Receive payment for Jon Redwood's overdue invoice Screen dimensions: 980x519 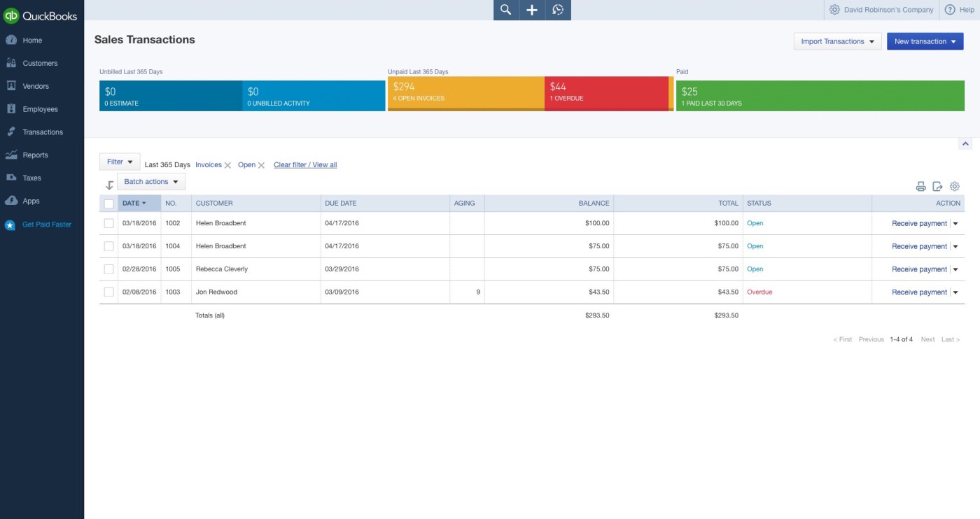click(x=919, y=293)
